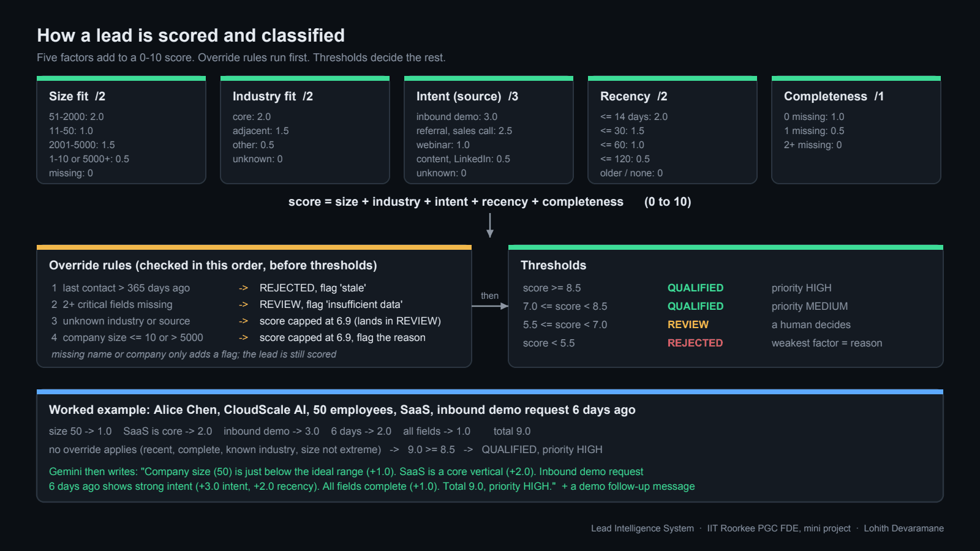Select the 'Thresholds' panel heading
980x551 pixels.
(554, 265)
